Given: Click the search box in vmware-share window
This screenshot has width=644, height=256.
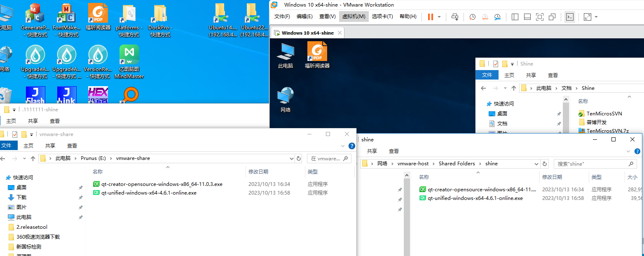Looking at the screenshot, I should tap(330, 158).
